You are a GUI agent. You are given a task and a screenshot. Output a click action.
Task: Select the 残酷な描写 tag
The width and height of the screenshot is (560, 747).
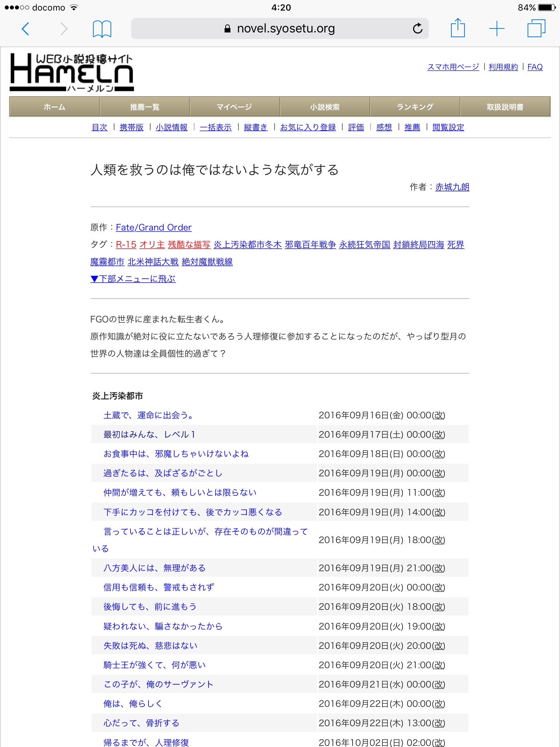pyautogui.click(x=189, y=245)
